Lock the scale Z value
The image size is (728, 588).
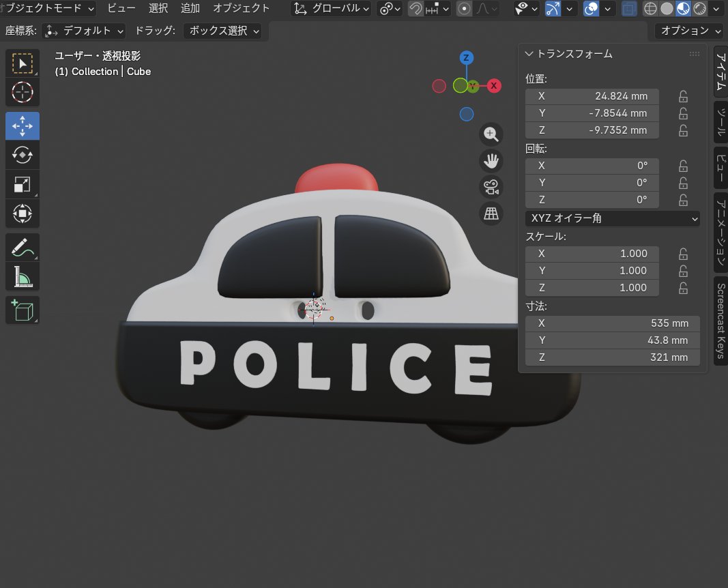[x=683, y=288]
